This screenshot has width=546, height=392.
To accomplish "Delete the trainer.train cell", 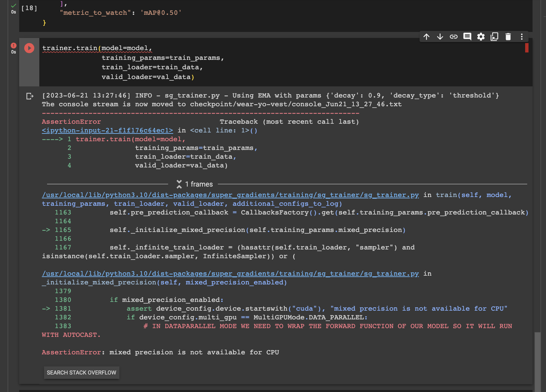I will click(x=508, y=37).
